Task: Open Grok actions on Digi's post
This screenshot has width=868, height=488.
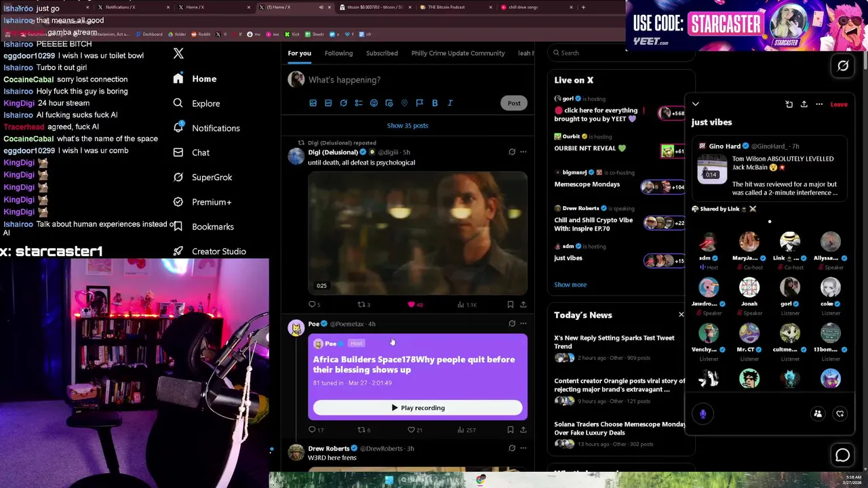Action: [x=512, y=152]
